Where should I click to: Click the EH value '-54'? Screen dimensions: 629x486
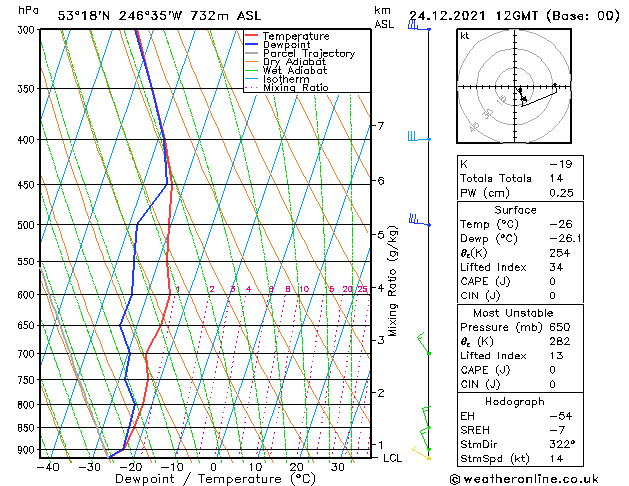[561, 416]
